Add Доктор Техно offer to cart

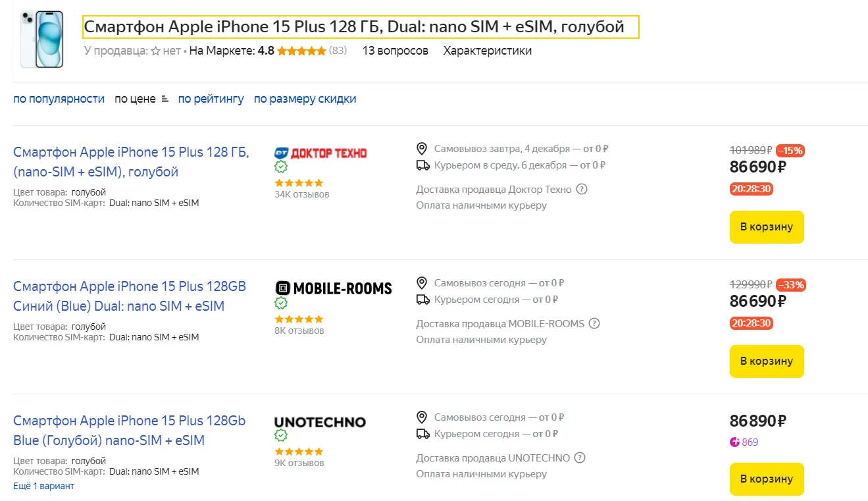coord(767,227)
